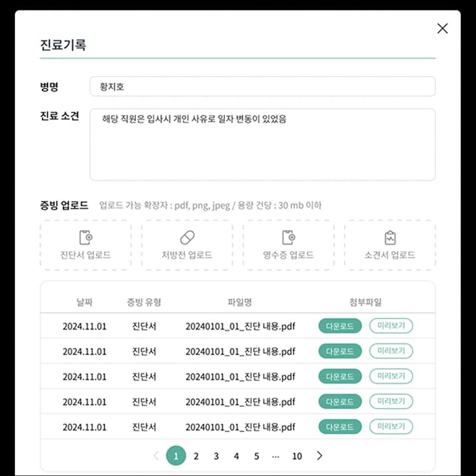
Task: Click the 진료 소견 text area
Action: 263,144
